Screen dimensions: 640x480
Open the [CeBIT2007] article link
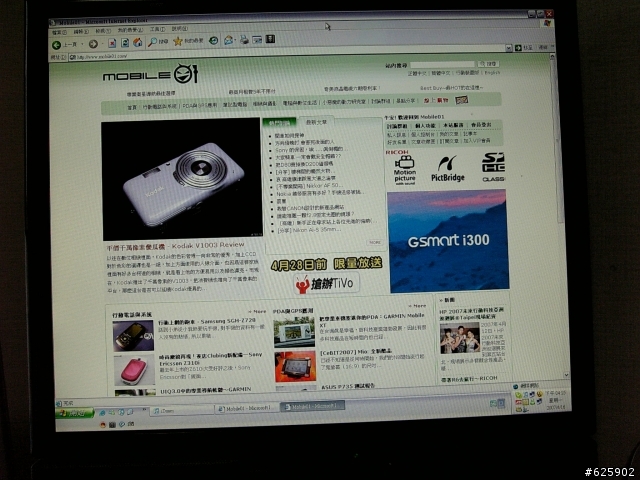click(356, 351)
